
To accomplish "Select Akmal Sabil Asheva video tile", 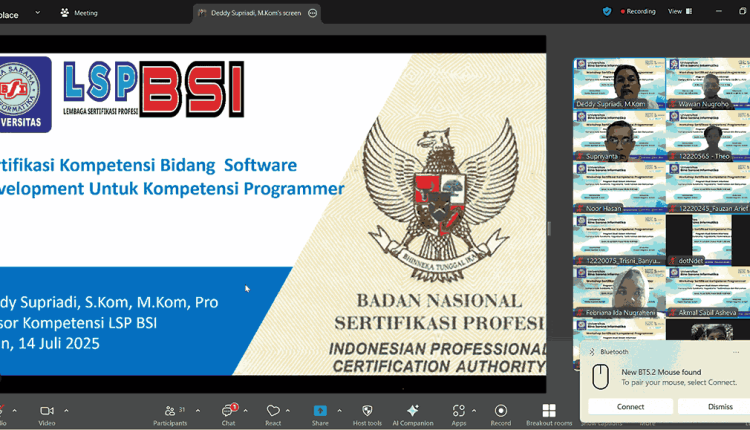I will click(x=708, y=292).
